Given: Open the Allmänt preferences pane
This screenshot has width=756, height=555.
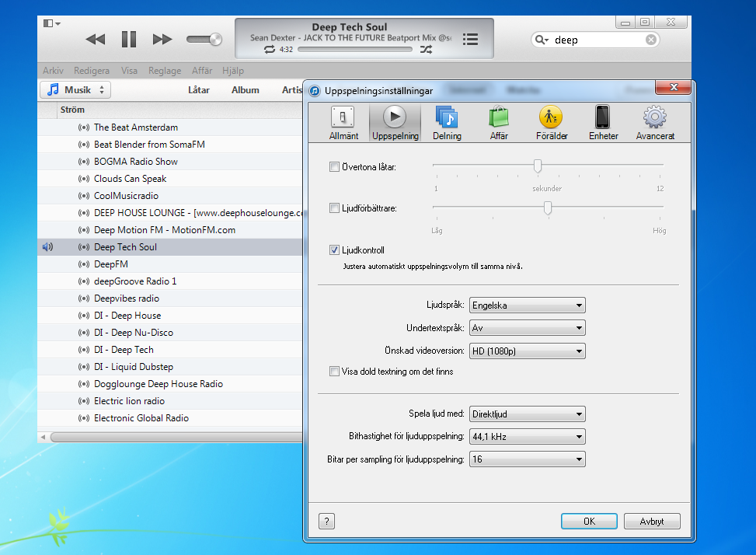Looking at the screenshot, I should click(343, 124).
